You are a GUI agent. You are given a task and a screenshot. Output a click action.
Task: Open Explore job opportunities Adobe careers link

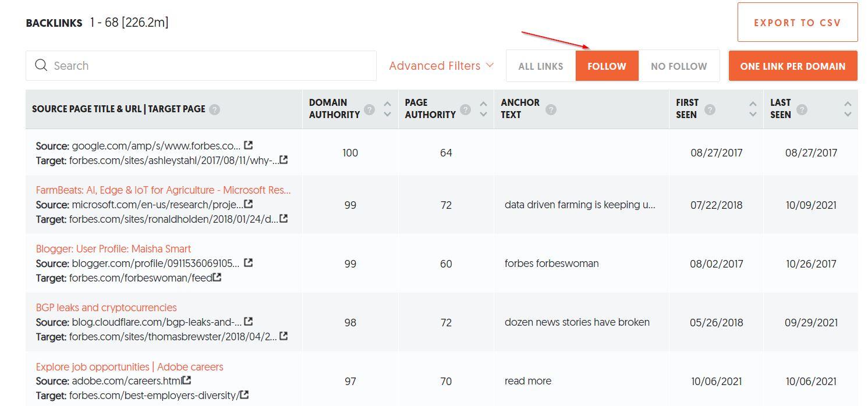pos(130,366)
